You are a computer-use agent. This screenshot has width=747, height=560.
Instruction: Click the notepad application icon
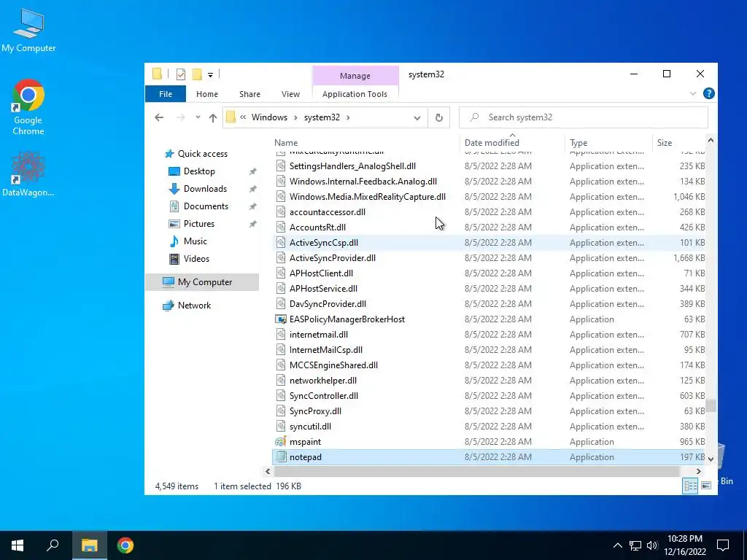[x=281, y=456]
